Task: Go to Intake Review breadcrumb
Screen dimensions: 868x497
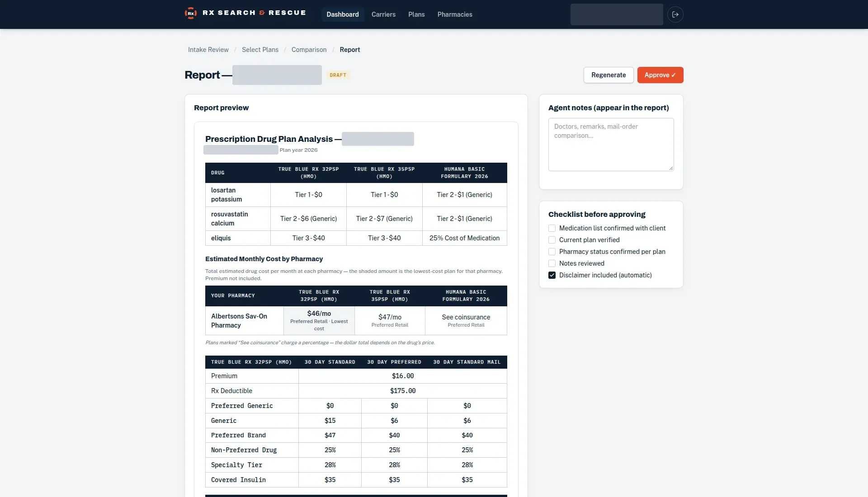Action: 208,50
